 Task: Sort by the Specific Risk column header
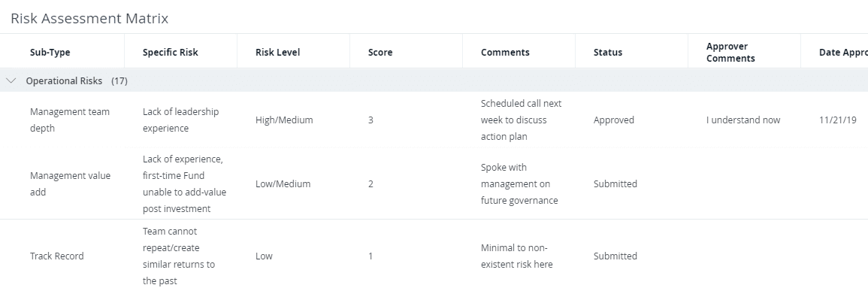(x=171, y=52)
